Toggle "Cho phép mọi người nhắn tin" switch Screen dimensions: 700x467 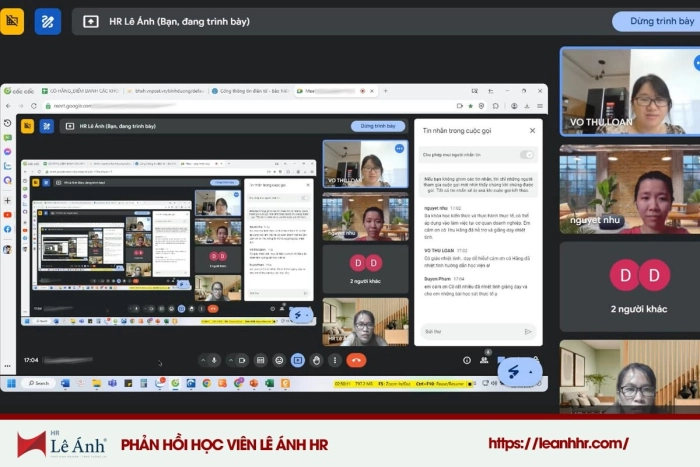[527, 155]
